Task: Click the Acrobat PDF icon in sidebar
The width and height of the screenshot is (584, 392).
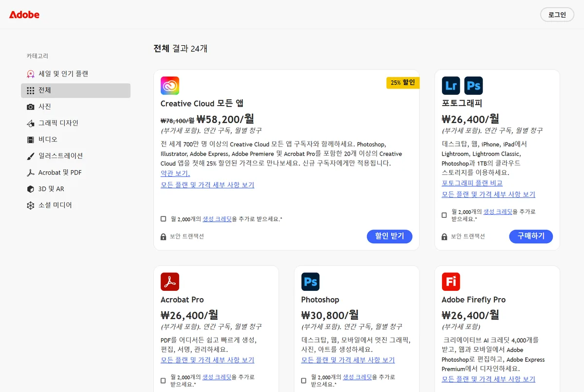Action: click(31, 173)
